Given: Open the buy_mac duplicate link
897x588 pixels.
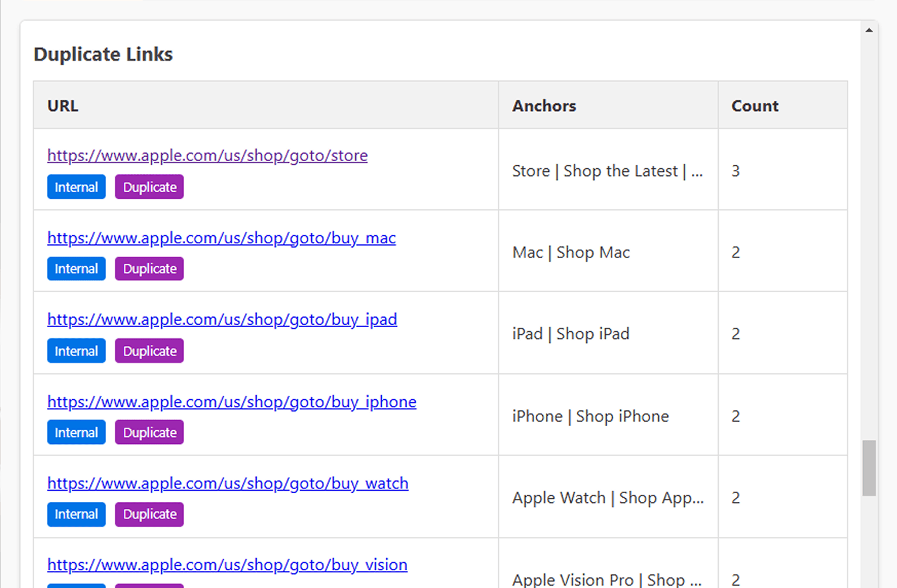Looking at the screenshot, I should tap(221, 238).
